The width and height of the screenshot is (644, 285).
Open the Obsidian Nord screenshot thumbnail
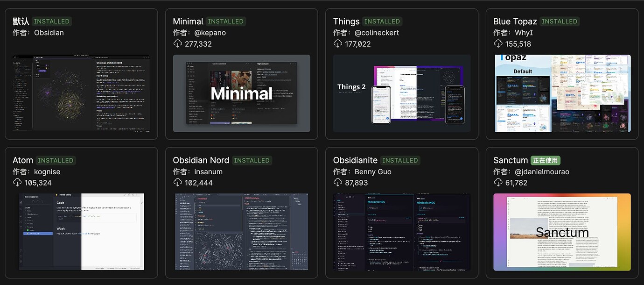click(x=241, y=232)
